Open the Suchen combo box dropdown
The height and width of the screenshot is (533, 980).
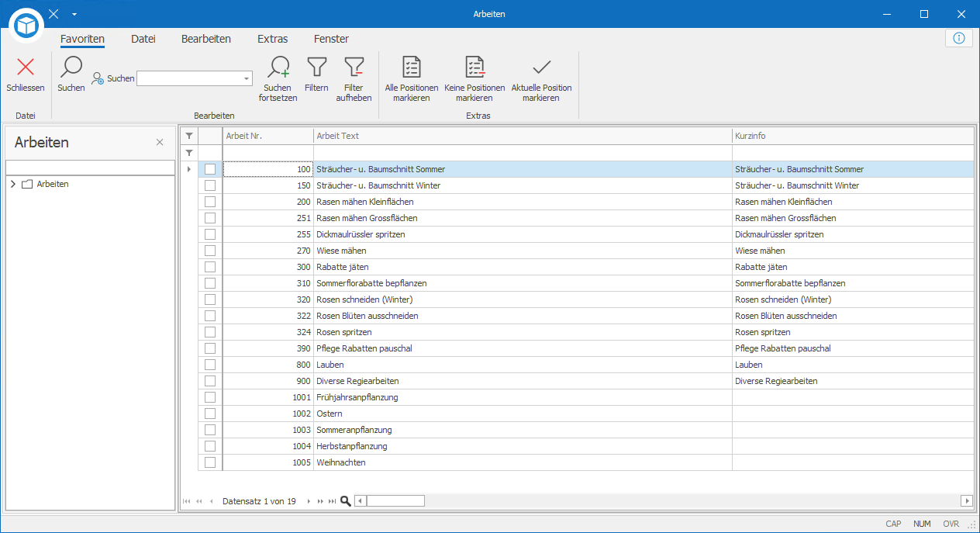coord(247,78)
